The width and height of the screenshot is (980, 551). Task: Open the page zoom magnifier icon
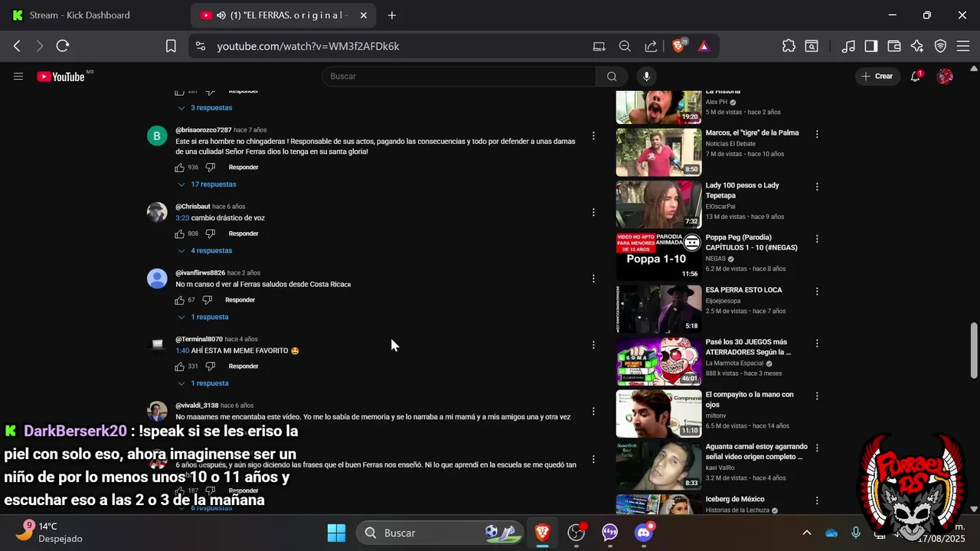(x=625, y=46)
